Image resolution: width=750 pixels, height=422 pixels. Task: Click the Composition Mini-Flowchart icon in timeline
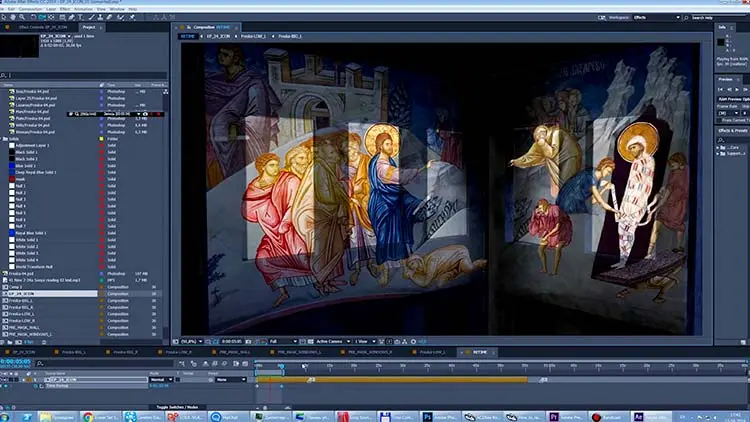[x=182, y=364]
